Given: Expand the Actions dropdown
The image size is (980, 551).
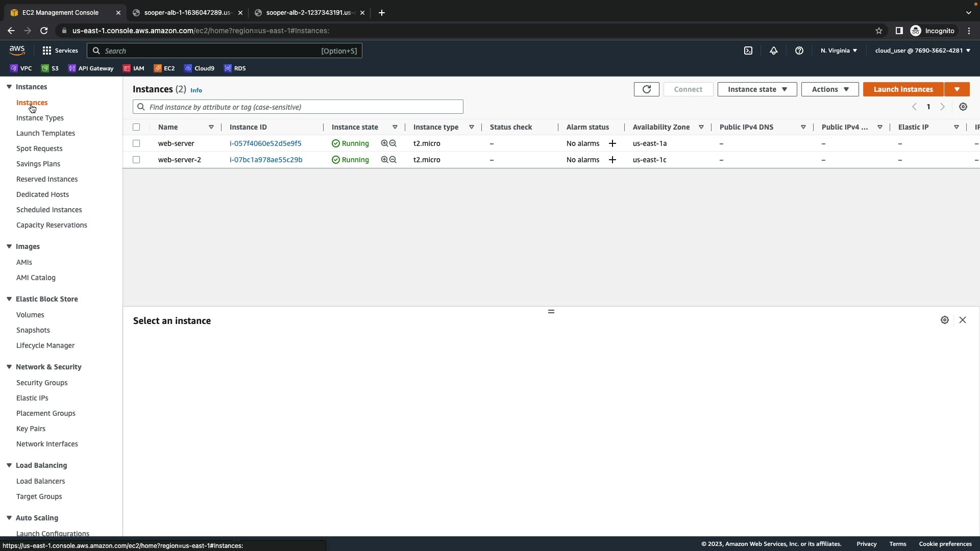Looking at the screenshot, I should click(829, 89).
